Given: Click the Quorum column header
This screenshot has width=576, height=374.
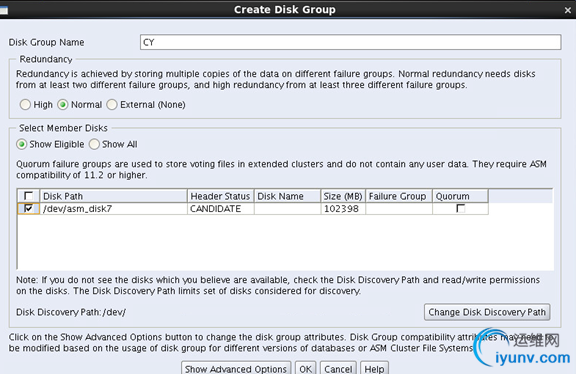Looking at the screenshot, I should [460, 196].
